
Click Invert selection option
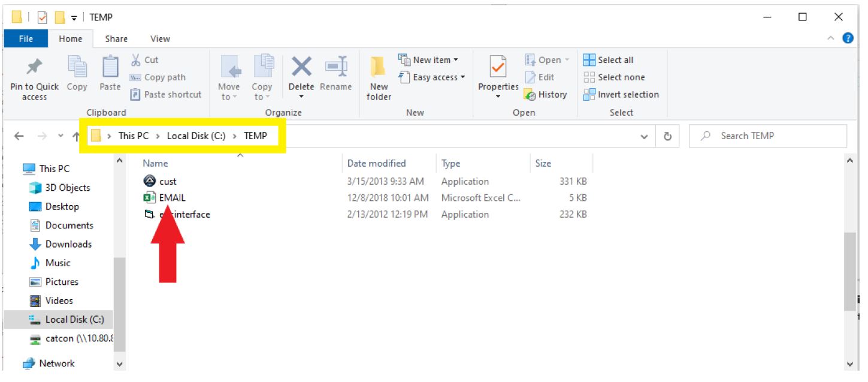(621, 95)
